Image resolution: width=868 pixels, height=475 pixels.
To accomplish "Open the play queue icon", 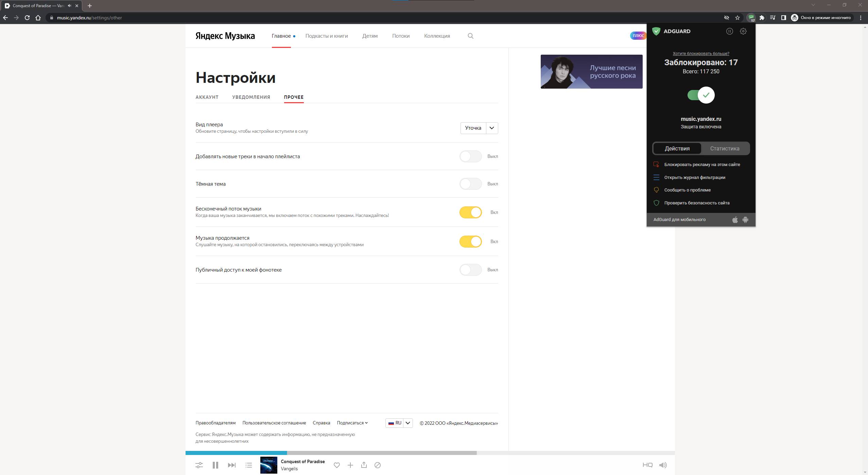I will point(248,465).
